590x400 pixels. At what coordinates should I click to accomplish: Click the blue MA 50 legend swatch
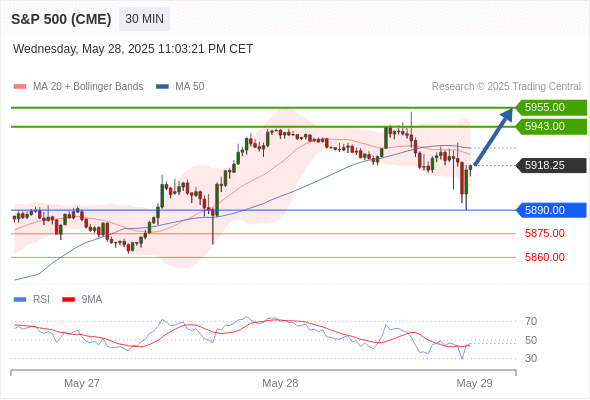(162, 87)
